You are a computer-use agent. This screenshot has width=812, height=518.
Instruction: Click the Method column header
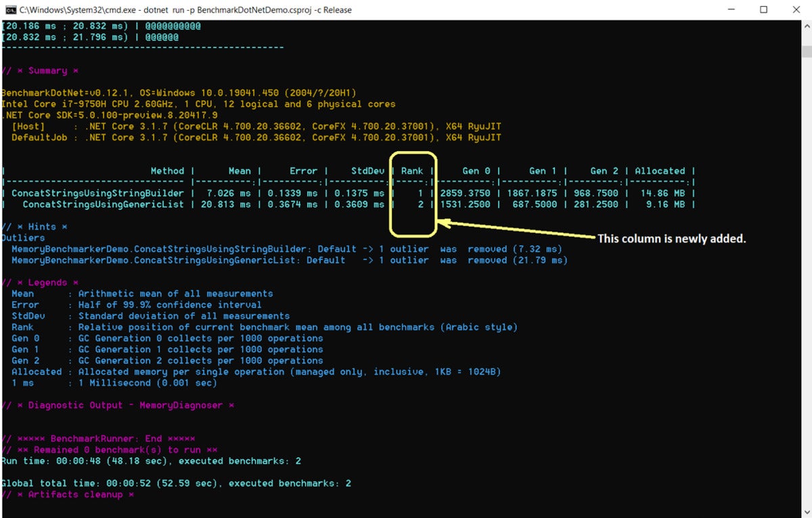pyautogui.click(x=167, y=171)
